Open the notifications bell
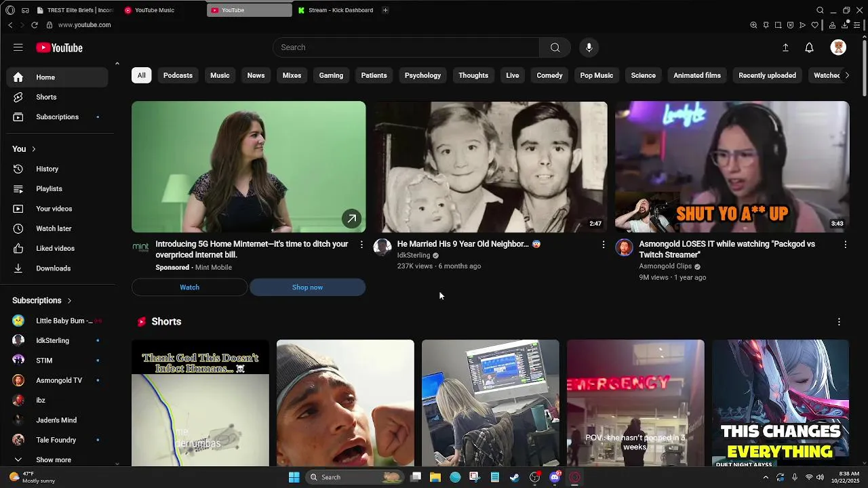The width and height of the screenshot is (868, 488). point(809,47)
